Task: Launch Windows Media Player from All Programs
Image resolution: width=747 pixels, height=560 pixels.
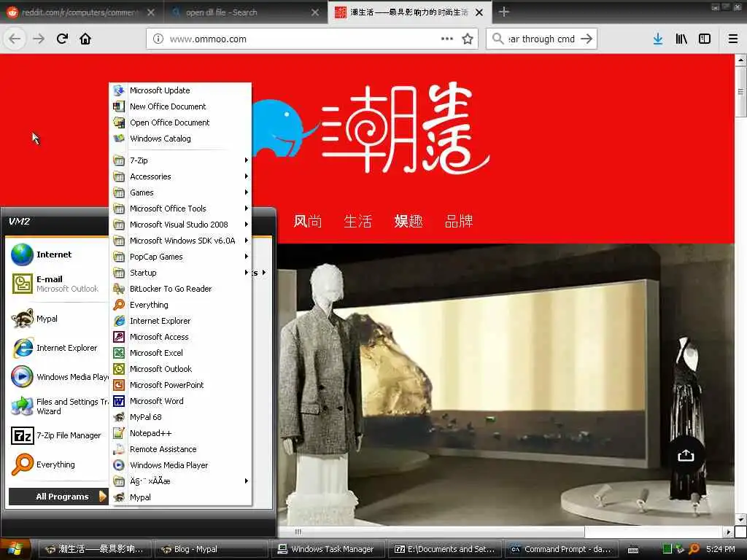Action: (180, 465)
